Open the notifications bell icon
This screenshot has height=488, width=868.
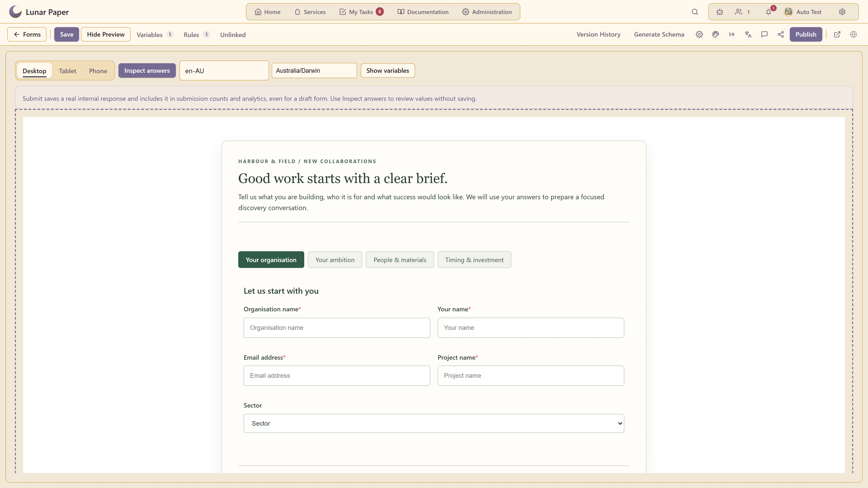click(x=768, y=12)
